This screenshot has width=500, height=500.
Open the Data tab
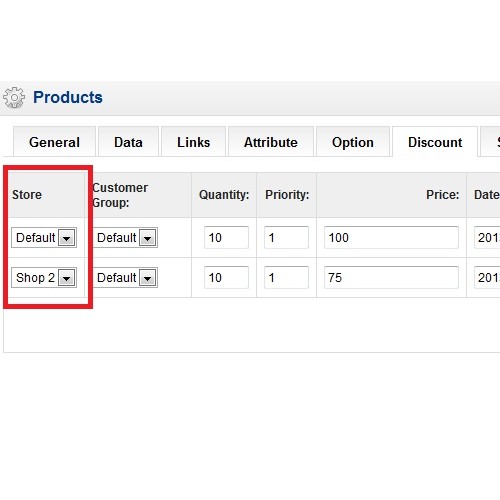point(128,142)
